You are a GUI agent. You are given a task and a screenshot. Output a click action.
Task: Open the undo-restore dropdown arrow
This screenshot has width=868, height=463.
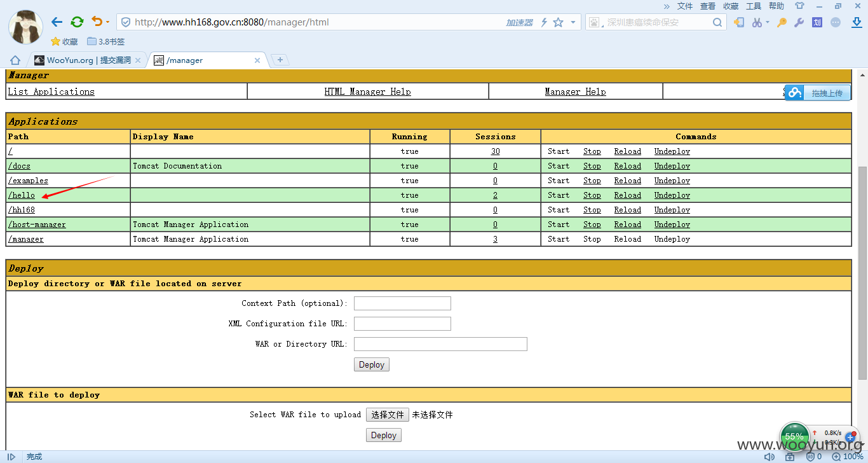tap(107, 22)
